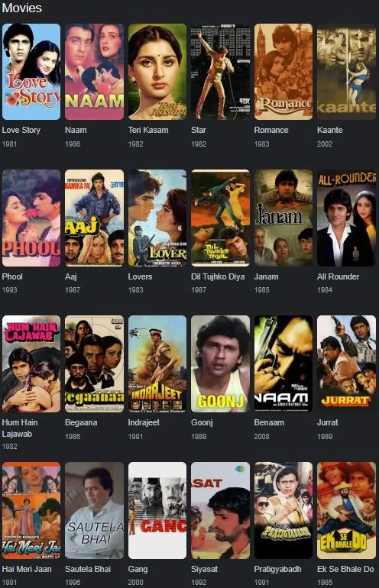Open the Romance 1983 poster

point(283,72)
